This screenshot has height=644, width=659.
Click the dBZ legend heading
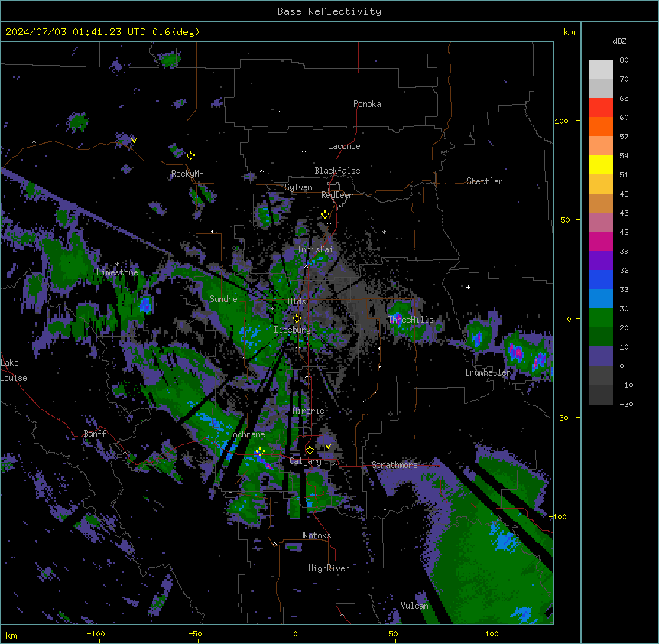(x=619, y=41)
